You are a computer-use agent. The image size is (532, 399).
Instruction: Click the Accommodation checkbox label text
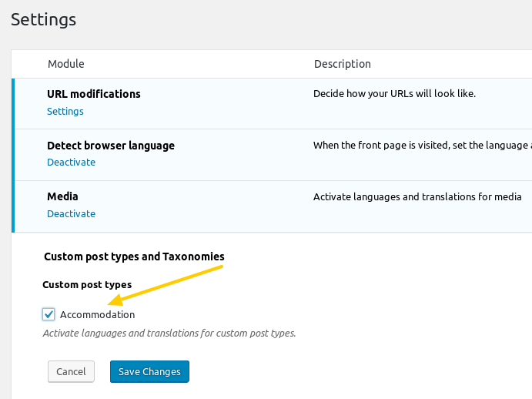97,314
